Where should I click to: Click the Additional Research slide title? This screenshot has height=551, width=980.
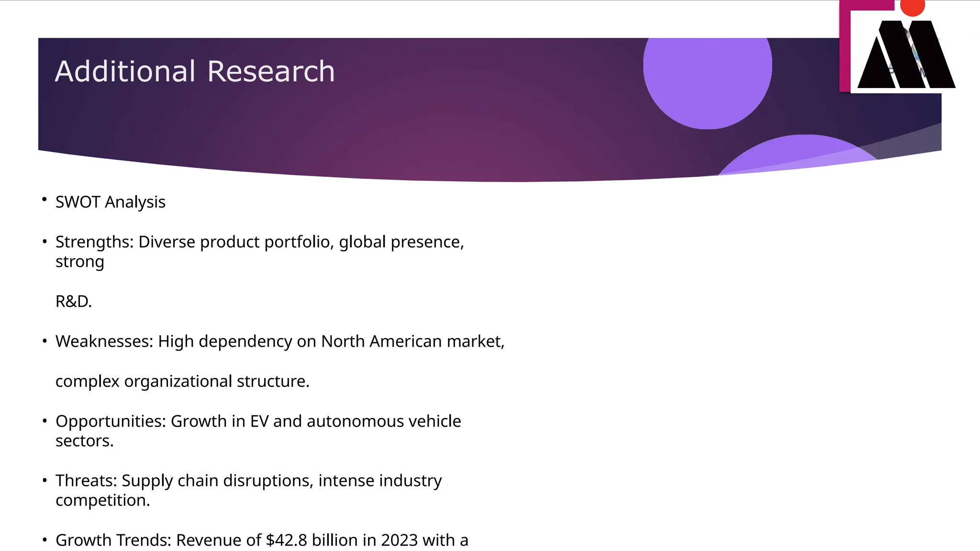point(195,72)
